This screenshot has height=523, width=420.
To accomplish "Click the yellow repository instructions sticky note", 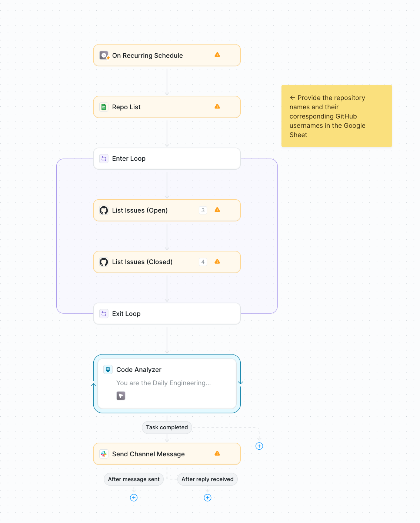I will [337, 116].
